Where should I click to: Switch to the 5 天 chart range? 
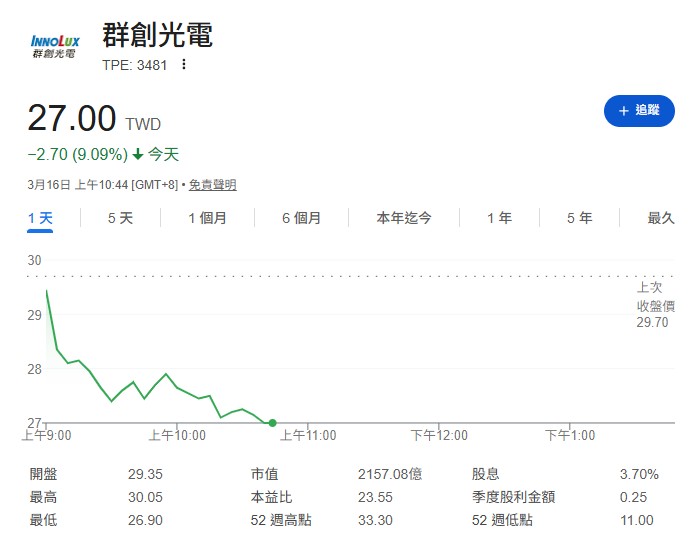pos(120,218)
